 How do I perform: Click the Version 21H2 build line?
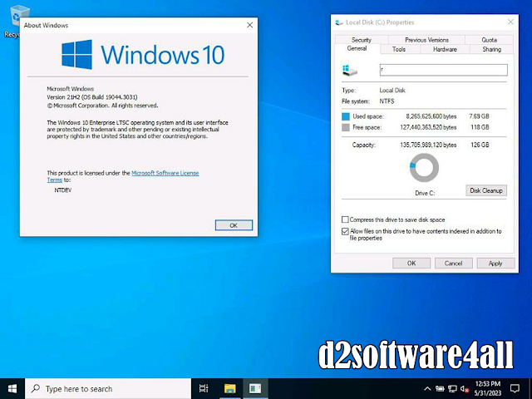[92, 97]
